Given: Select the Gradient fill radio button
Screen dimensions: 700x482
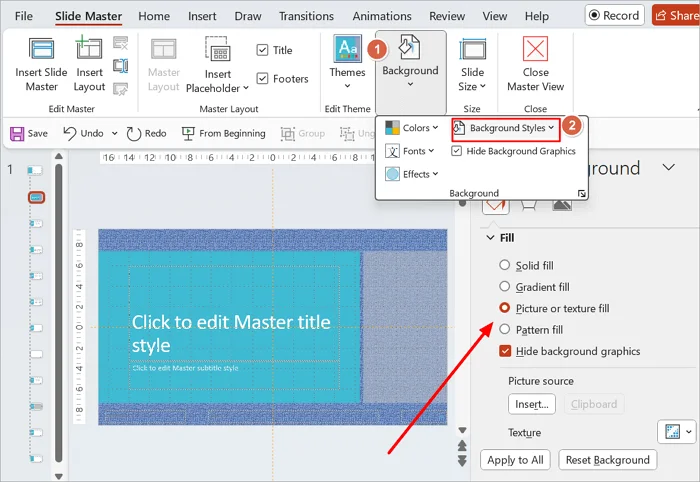Looking at the screenshot, I should pos(504,287).
